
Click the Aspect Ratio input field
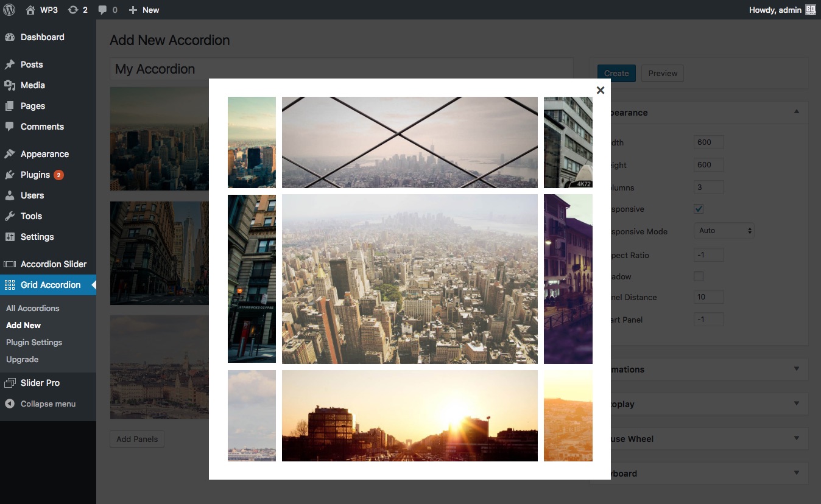(708, 254)
